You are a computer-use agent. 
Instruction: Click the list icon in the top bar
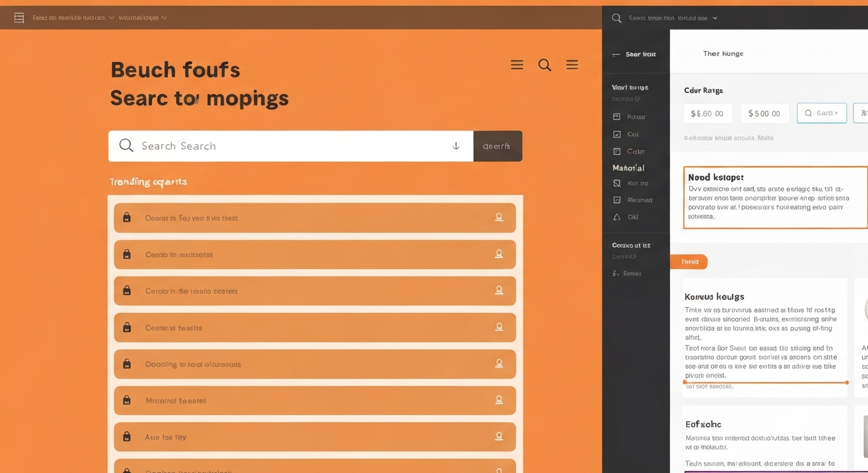19,18
